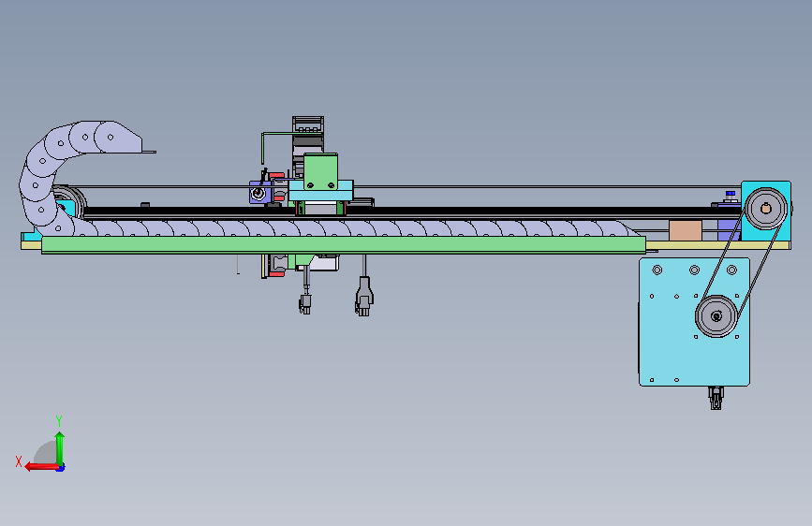Select the left hanging cable connector plug
Viewport: 812px width, 526px height.
[305, 304]
